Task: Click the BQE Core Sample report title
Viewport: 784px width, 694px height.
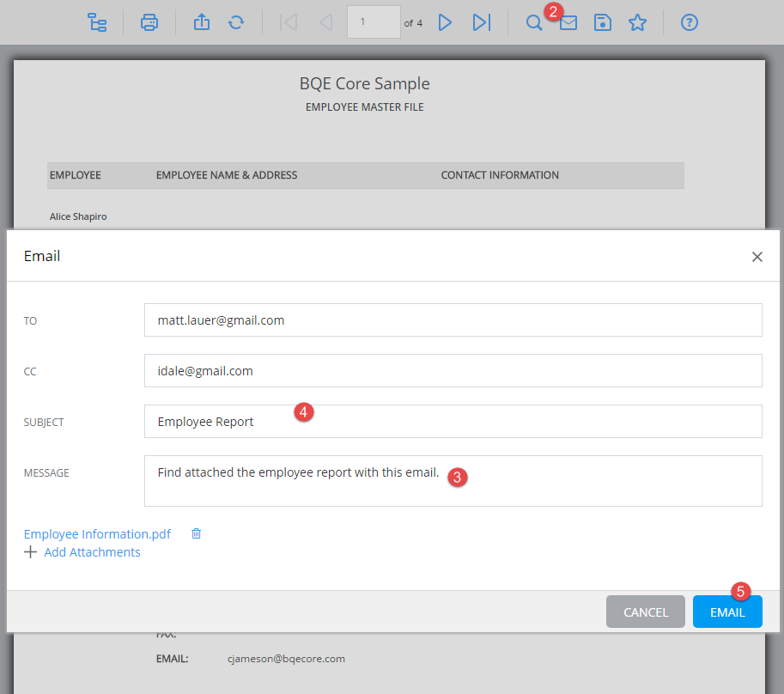Action: click(x=364, y=83)
